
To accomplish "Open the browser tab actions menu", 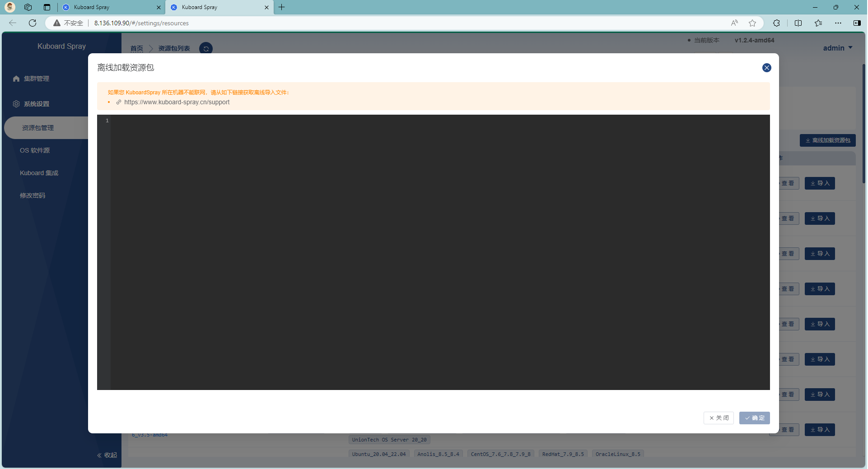I will (47, 7).
